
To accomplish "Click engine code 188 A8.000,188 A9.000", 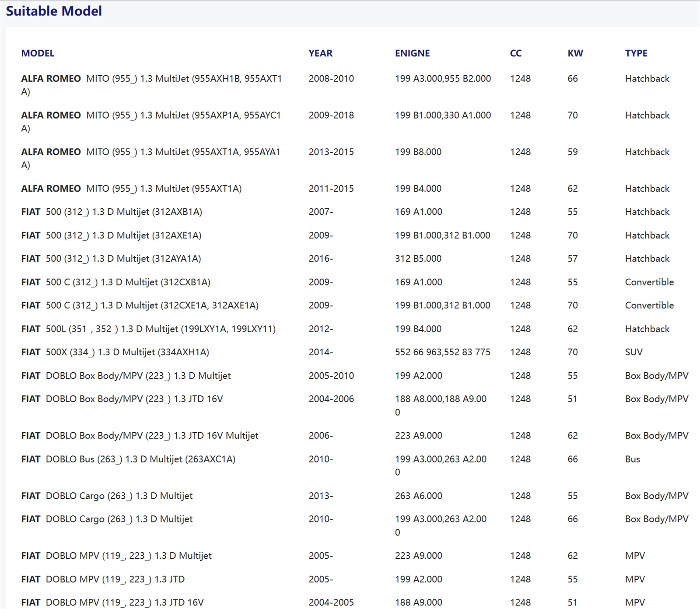I will point(441,406).
